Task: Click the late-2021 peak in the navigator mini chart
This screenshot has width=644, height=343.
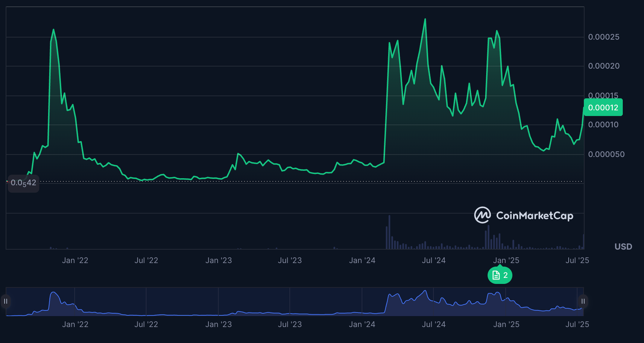Action: [x=53, y=293]
